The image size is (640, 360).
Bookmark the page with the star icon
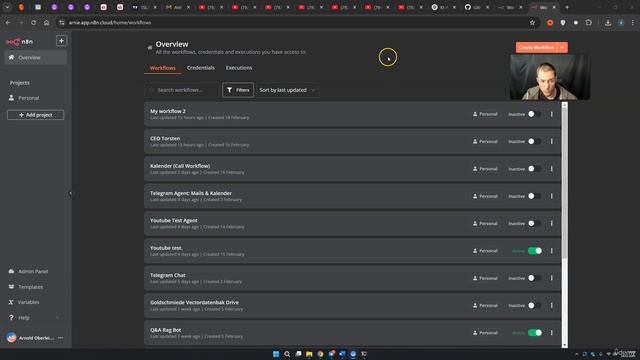click(x=532, y=23)
